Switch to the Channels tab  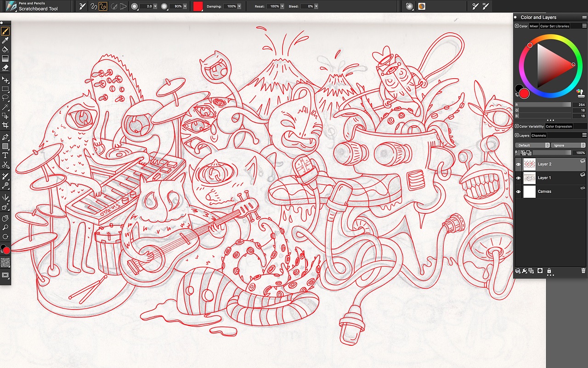(x=539, y=136)
